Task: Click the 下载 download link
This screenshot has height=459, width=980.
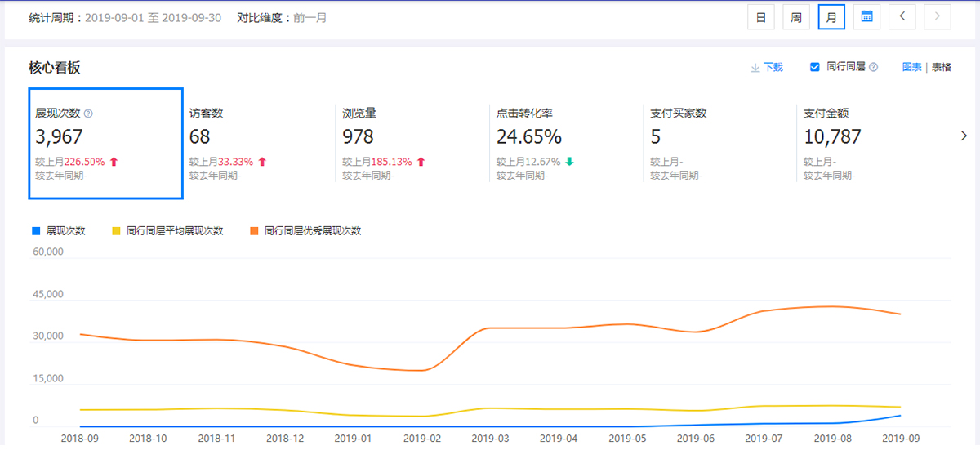Action: (773, 68)
